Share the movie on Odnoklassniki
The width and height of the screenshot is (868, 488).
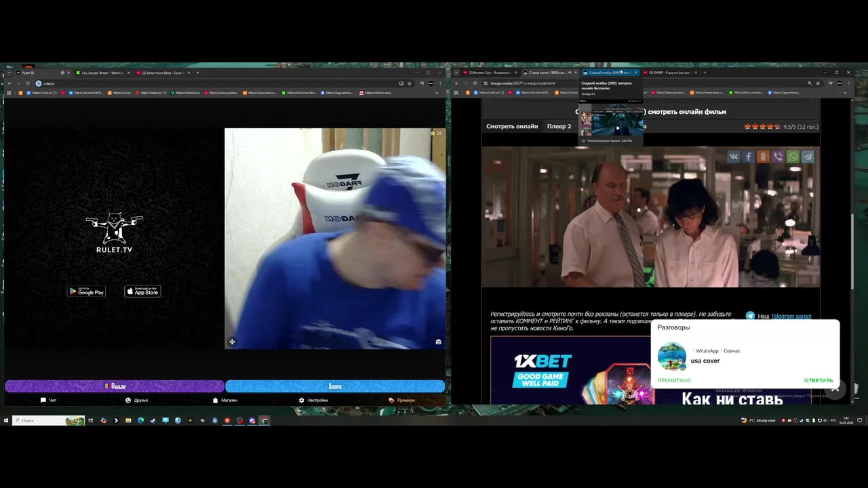tap(764, 157)
